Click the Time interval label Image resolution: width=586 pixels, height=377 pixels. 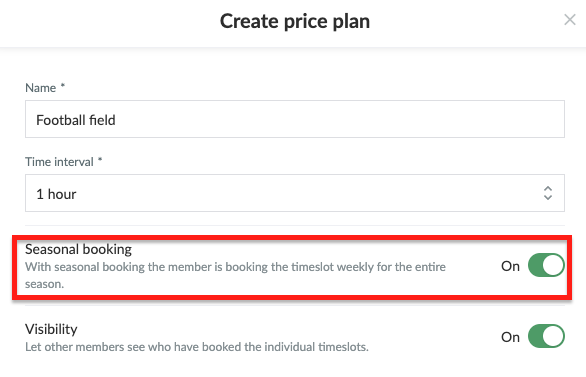(59, 162)
